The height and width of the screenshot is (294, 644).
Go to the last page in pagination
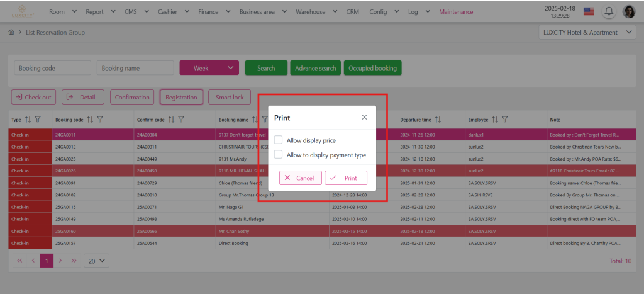[x=74, y=260]
